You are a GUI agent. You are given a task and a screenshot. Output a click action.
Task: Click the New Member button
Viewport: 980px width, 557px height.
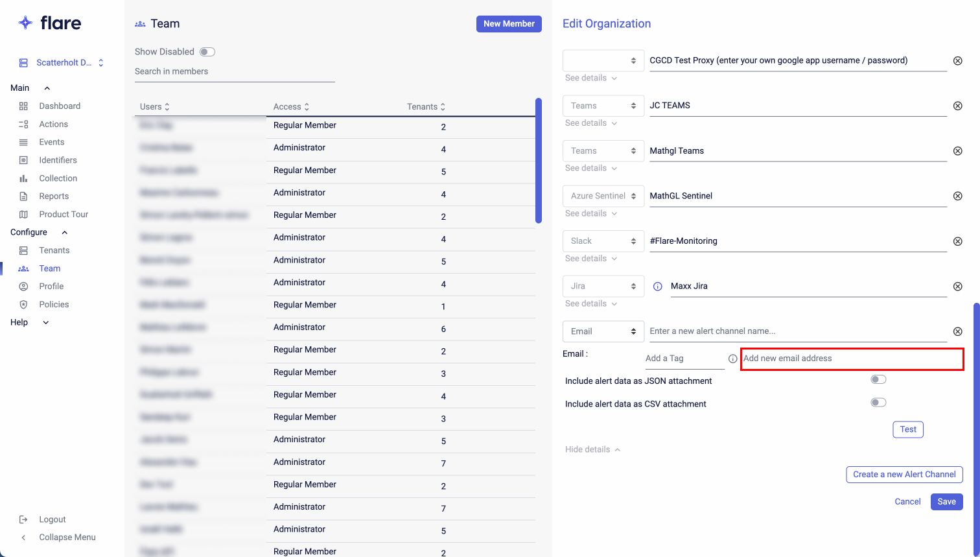(509, 23)
